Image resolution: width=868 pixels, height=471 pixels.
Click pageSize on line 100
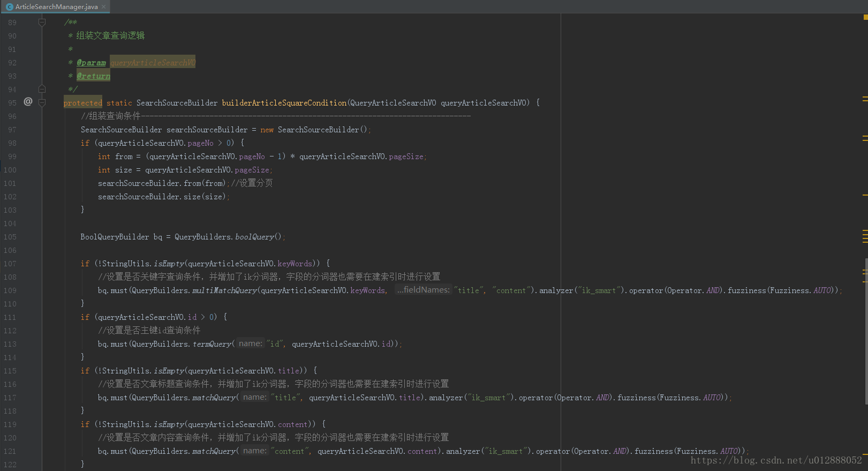click(252, 170)
